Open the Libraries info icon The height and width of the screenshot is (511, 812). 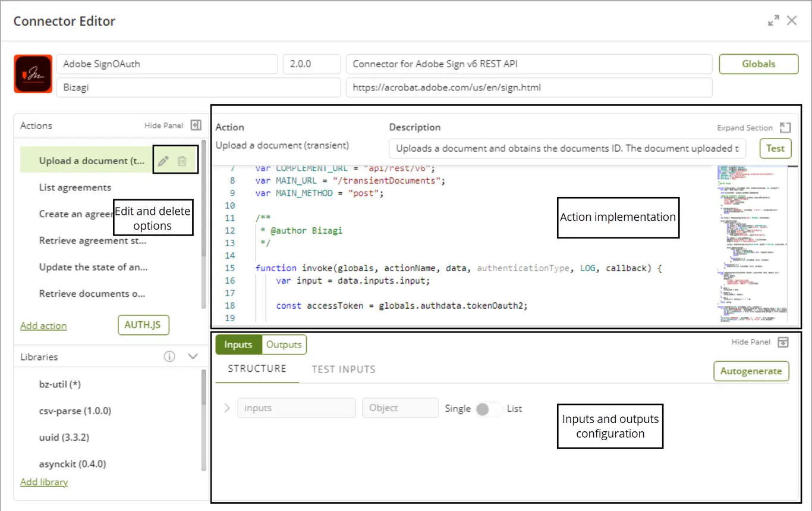[169, 357]
